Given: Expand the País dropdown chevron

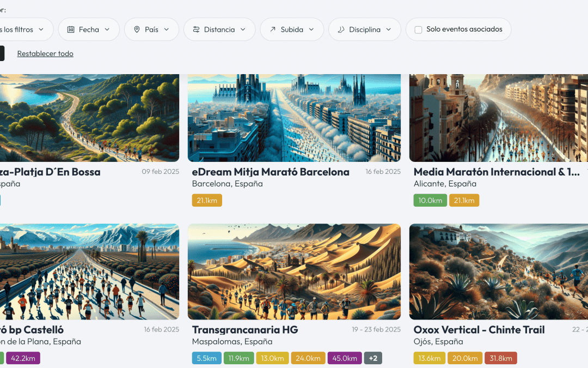Looking at the screenshot, I should click(167, 29).
